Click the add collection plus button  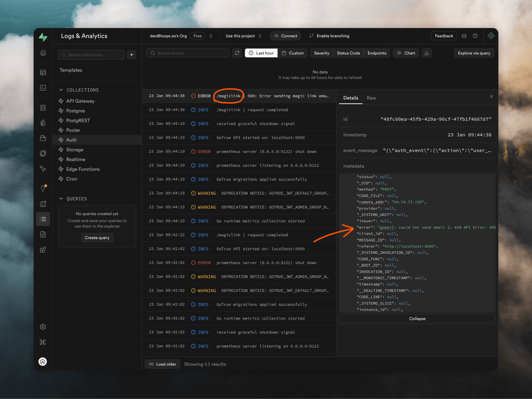(132, 55)
